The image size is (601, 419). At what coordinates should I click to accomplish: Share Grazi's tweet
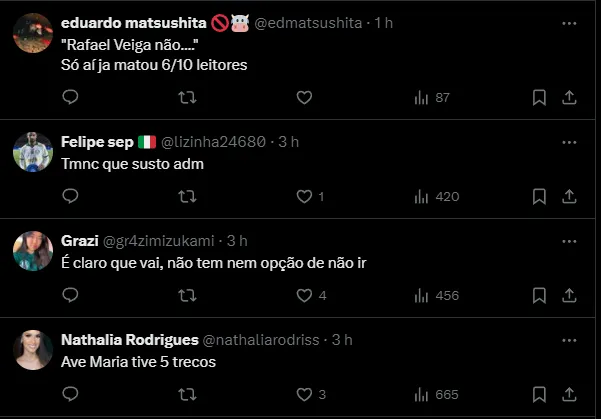coord(569,296)
